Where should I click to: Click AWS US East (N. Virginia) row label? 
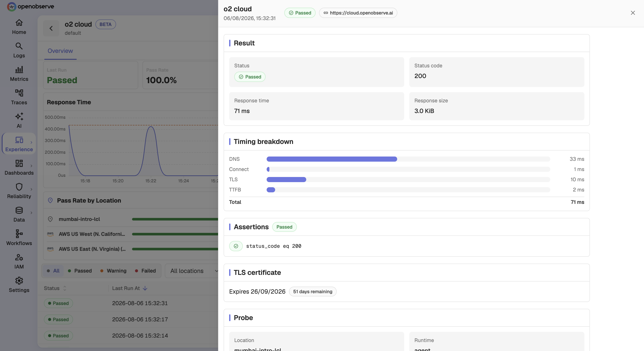[x=92, y=249]
